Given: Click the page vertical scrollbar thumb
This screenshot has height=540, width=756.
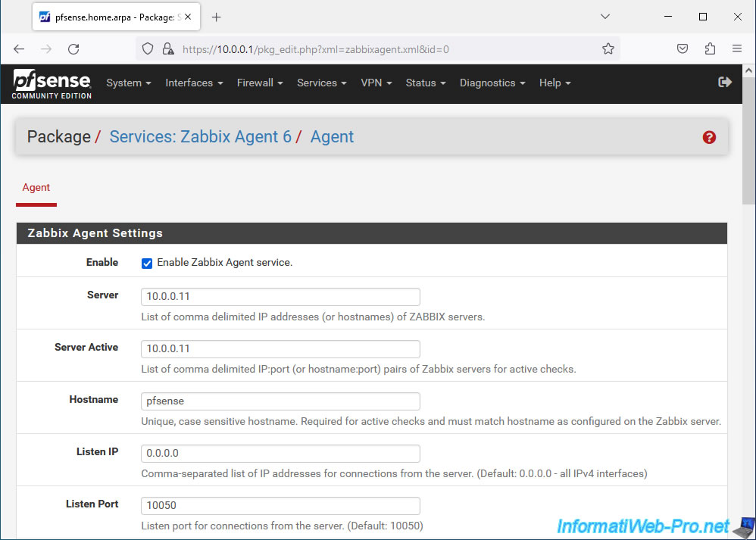Looking at the screenshot, I should 748,141.
